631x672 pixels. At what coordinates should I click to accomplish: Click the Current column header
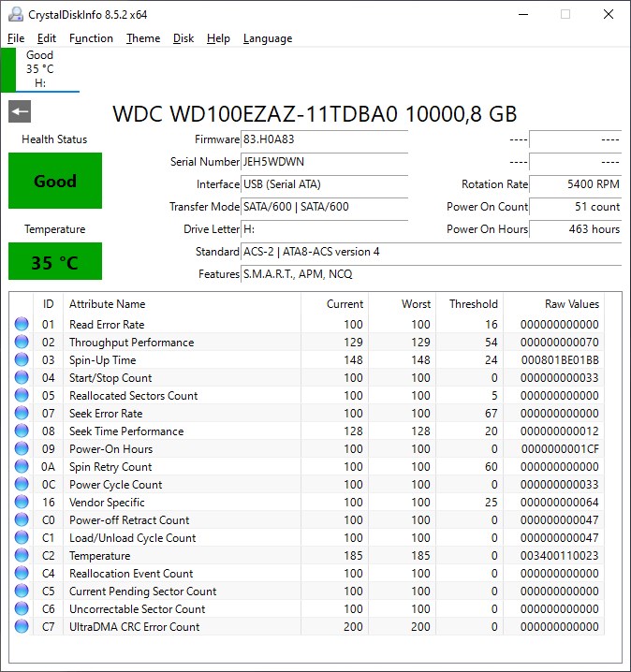pyautogui.click(x=335, y=304)
